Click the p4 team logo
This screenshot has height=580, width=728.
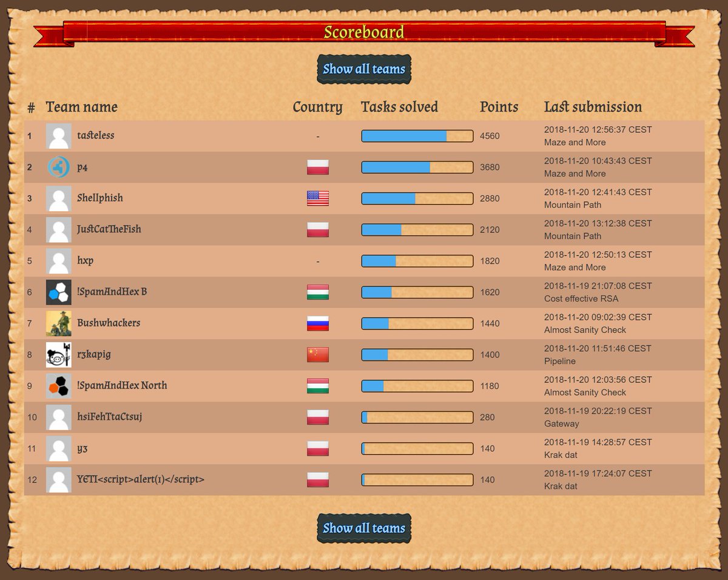tap(59, 167)
